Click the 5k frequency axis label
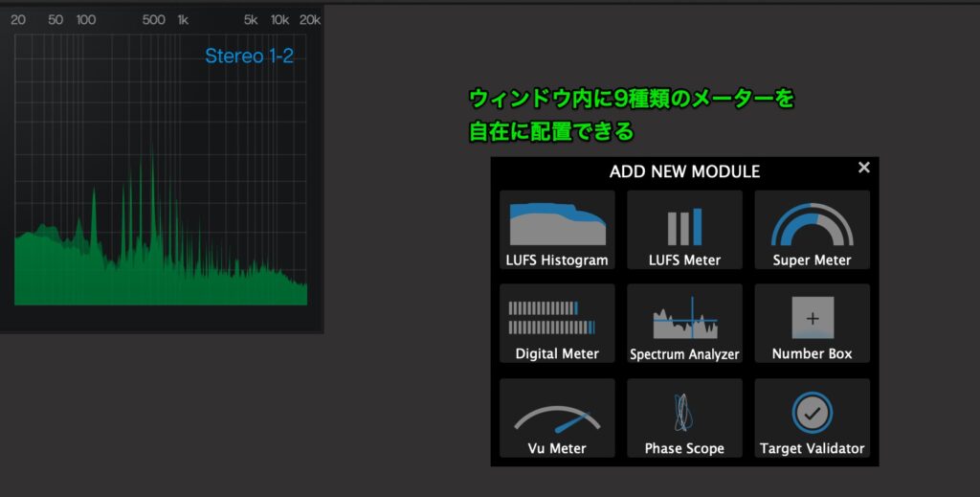The height and width of the screenshot is (497, 980). (x=251, y=20)
